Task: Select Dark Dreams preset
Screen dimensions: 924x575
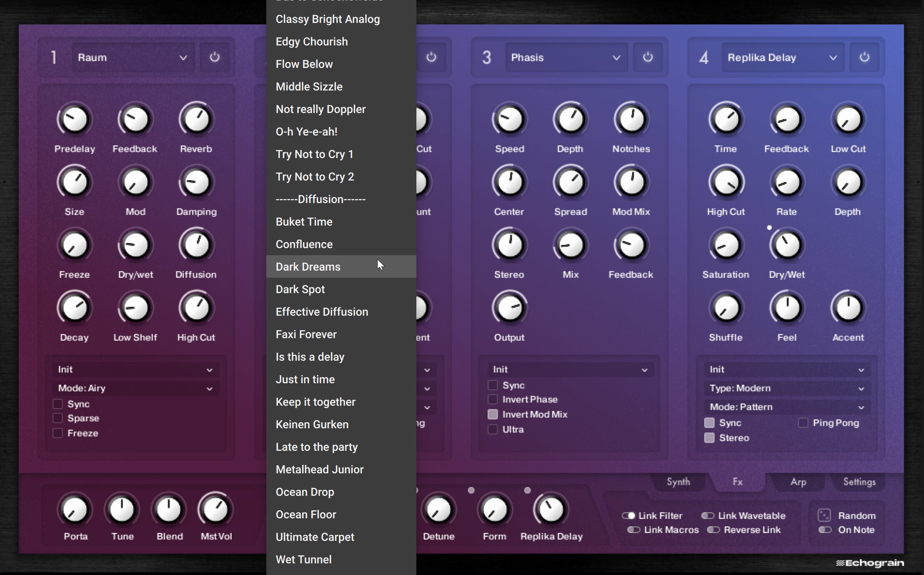Action: click(341, 266)
